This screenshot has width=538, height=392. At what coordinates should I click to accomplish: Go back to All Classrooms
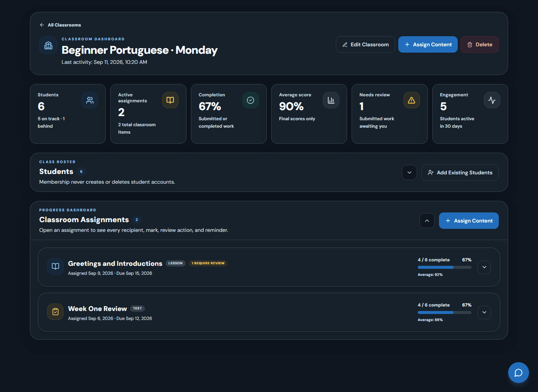(60, 25)
